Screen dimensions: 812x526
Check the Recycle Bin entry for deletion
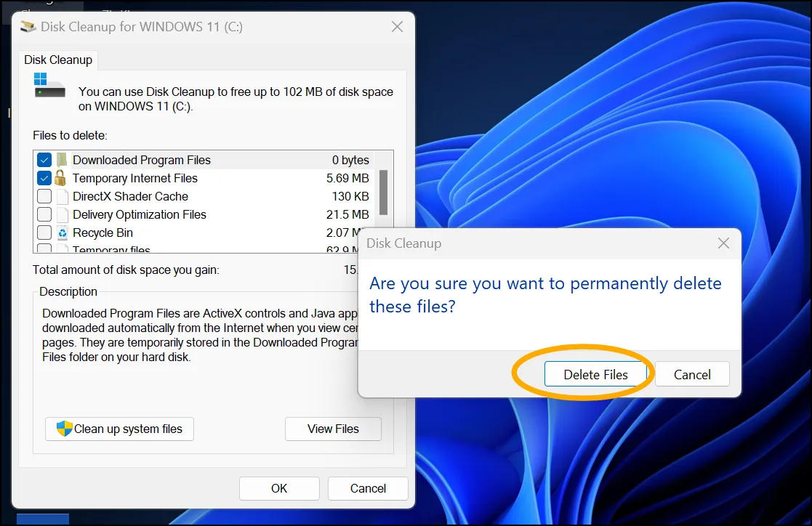point(44,232)
